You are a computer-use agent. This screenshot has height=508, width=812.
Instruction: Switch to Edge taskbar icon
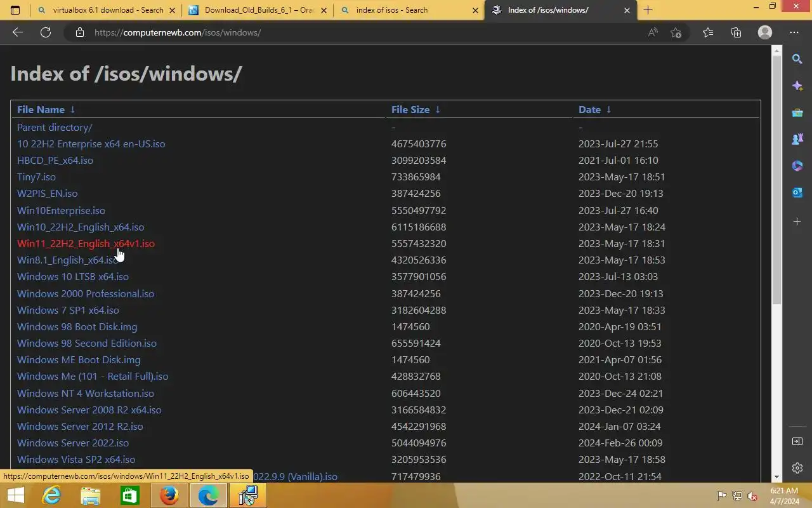click(209, 495)
